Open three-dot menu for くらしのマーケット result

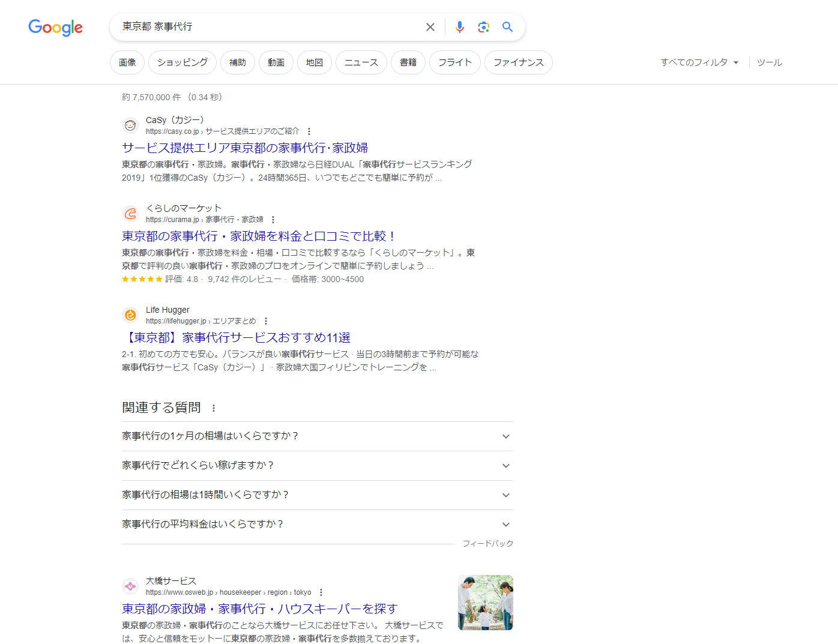click(273, 220)
